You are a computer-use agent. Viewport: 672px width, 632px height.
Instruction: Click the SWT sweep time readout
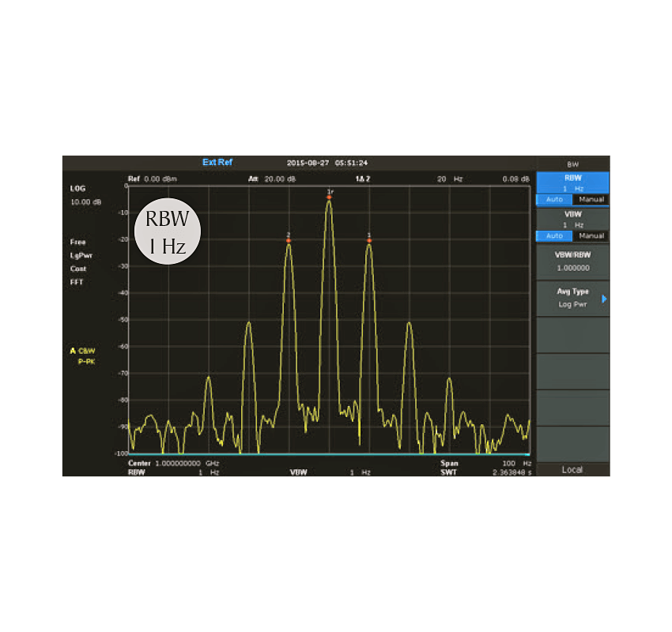(485, 472)
